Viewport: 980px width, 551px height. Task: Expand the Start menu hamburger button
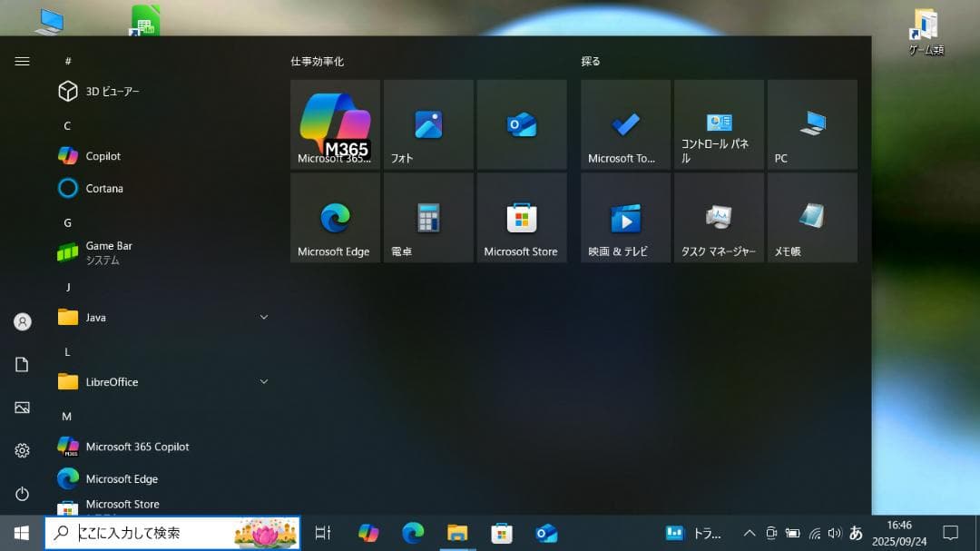coord(22,61)
